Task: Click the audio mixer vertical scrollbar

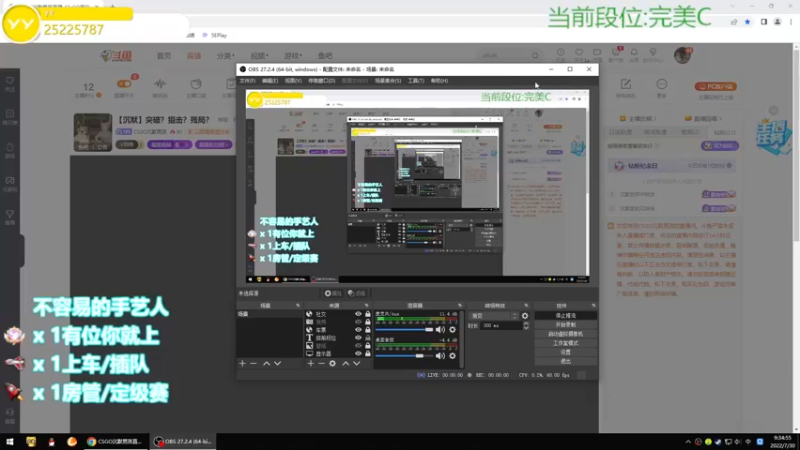Action: point(462,338)
